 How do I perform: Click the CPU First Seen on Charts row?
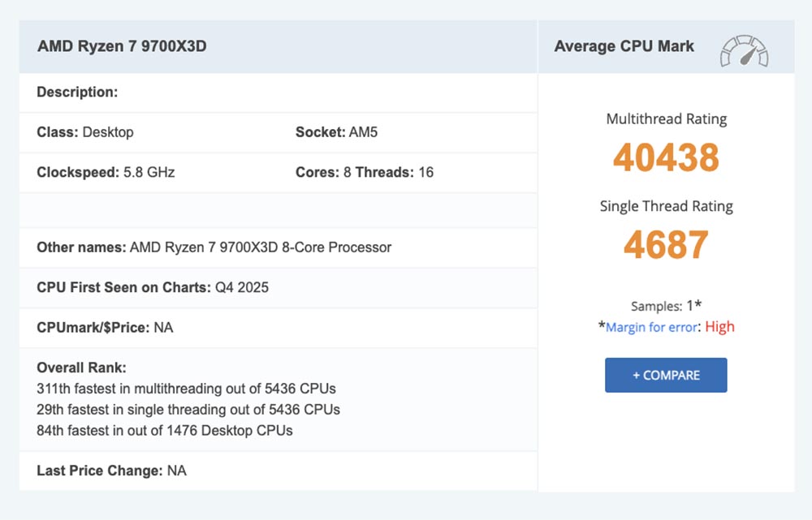click(153, 287)
